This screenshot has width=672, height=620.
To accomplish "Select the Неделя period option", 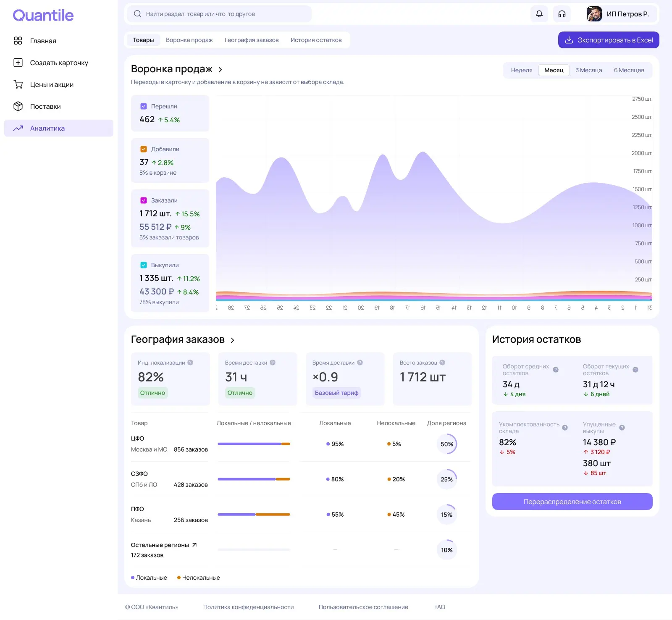I will [x=522, y=70].
